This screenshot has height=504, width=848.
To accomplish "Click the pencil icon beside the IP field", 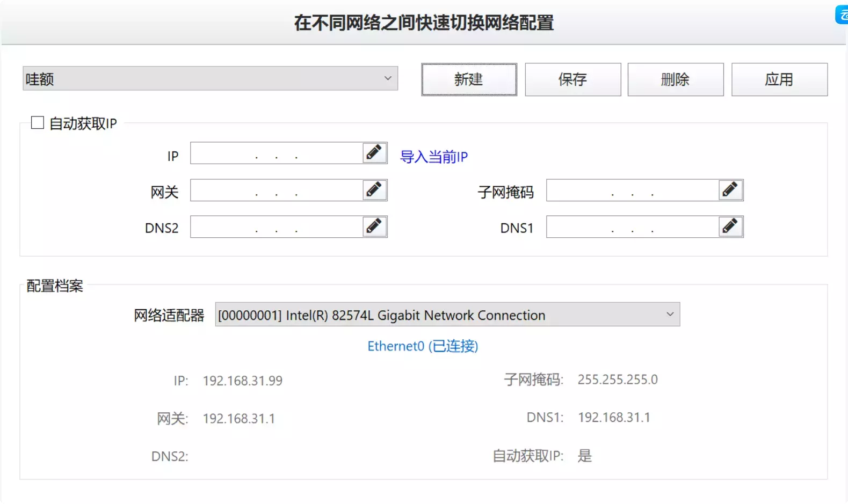I will pos(374,153).
